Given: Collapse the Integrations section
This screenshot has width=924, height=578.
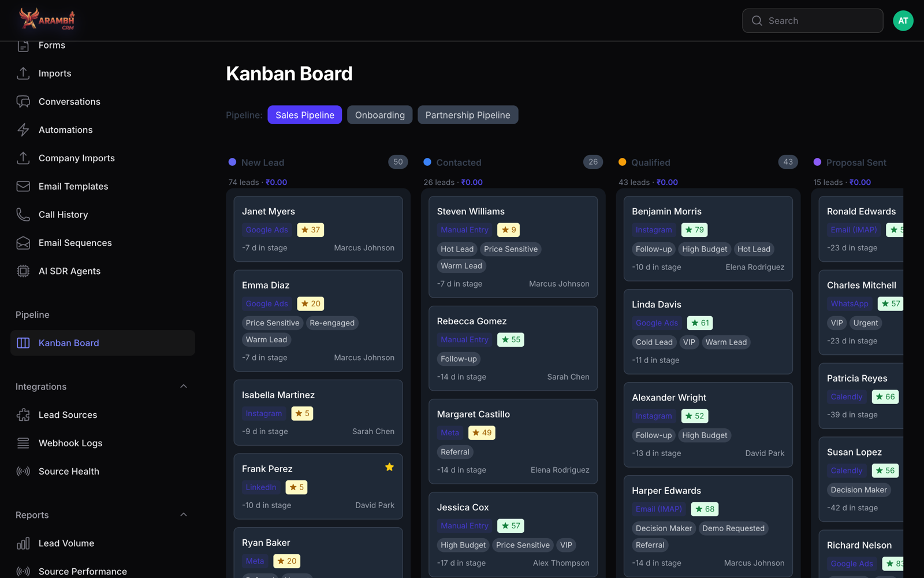Looking at the screenshot, I should pos(184,386).
